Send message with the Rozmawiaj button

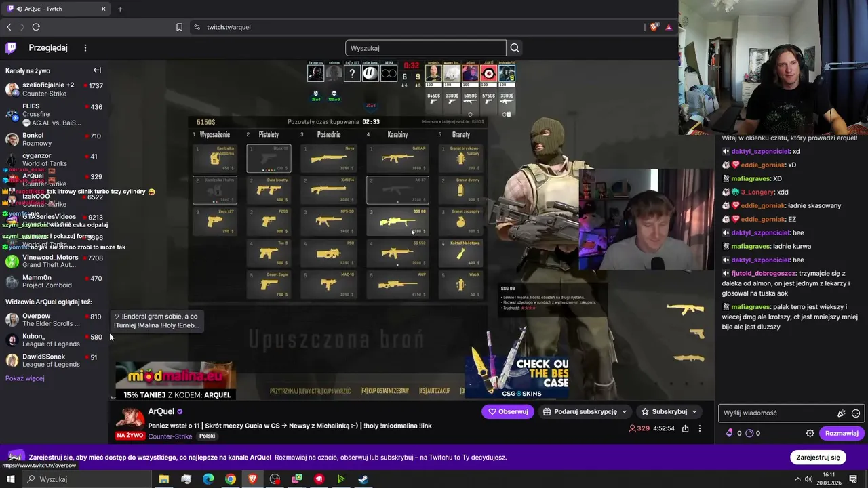point(842,433)
